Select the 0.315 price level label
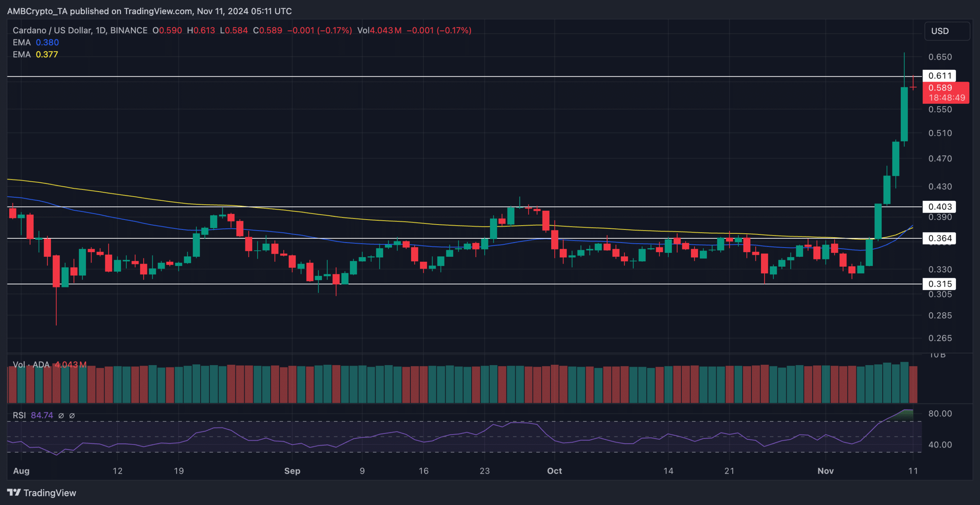This screenshot has width=980, height=505. pyautogui.click(x=939, y=284)
